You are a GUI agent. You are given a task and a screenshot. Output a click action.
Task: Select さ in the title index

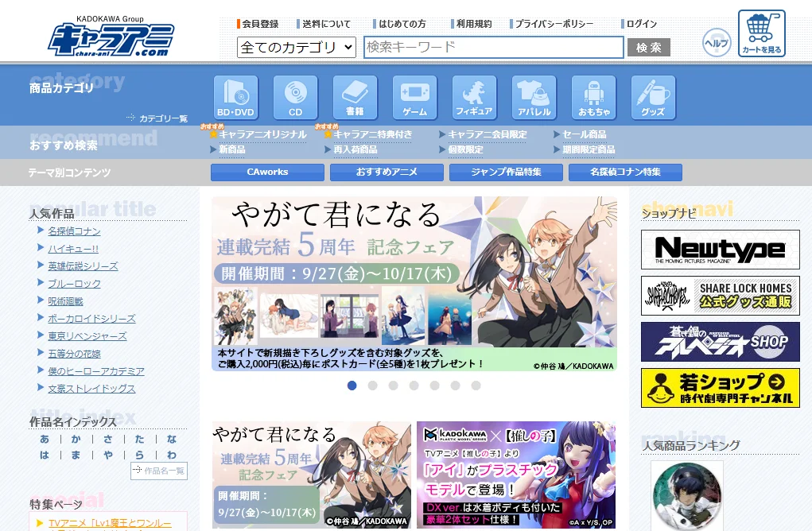click(x=107, y=440)
